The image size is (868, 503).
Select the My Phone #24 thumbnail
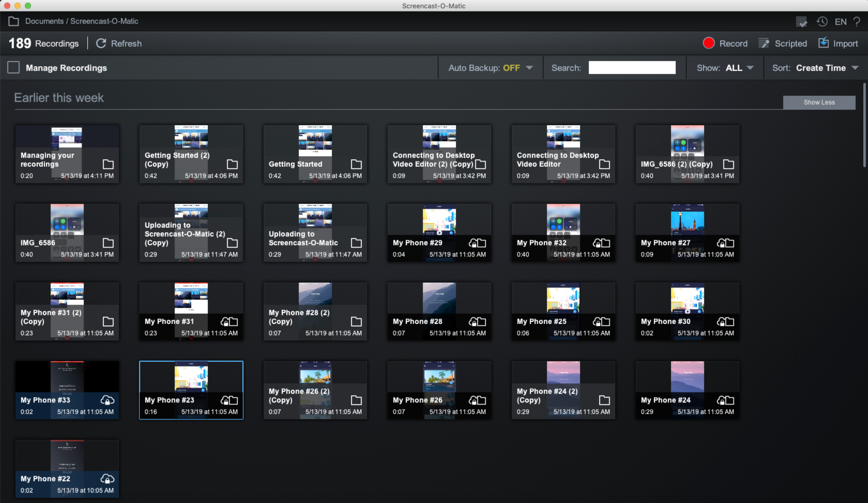pyautogui.click(x=687, y=390)
